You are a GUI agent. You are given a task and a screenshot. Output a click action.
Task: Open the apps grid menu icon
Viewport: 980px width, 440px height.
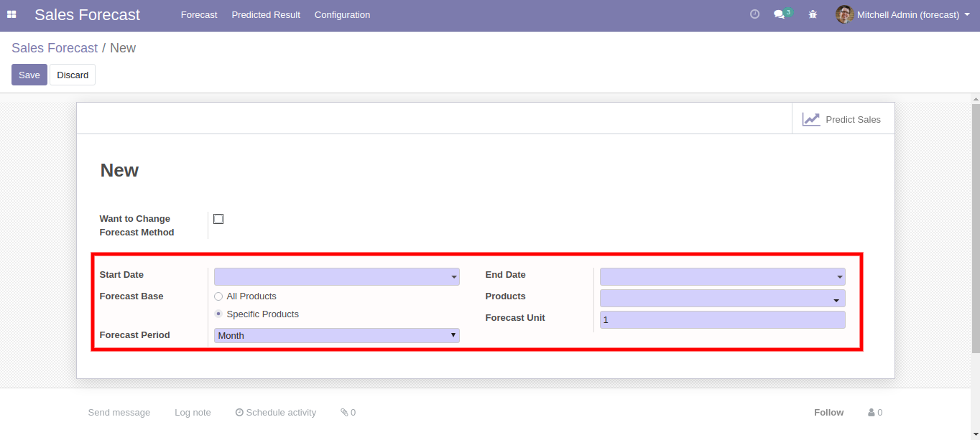(11, 14)
